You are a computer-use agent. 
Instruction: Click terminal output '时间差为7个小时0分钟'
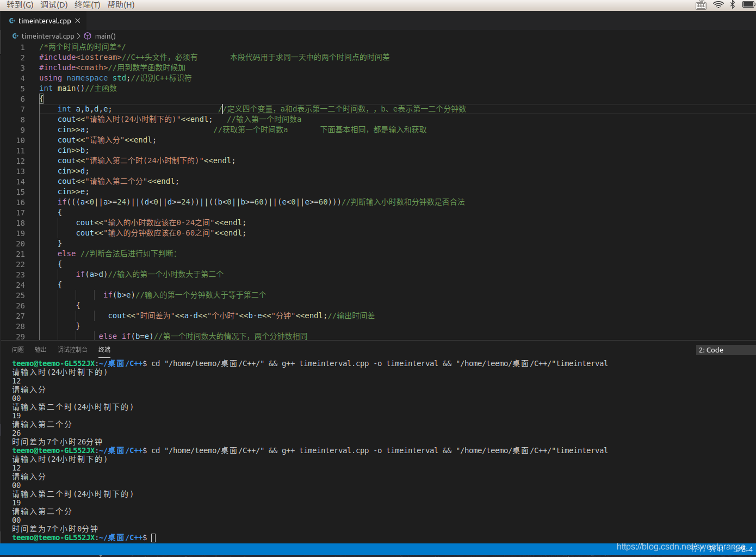pos(55,529)
